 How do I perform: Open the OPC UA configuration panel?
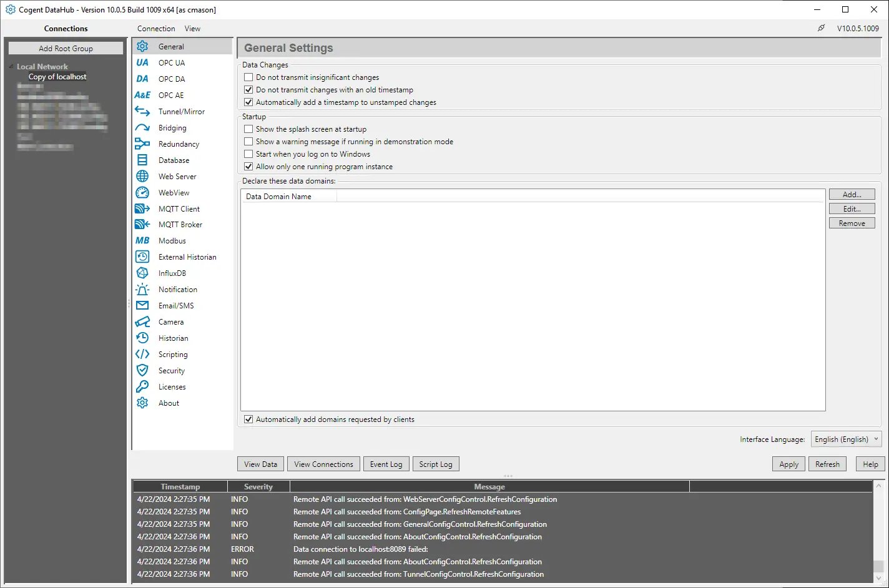coord(172,62)
